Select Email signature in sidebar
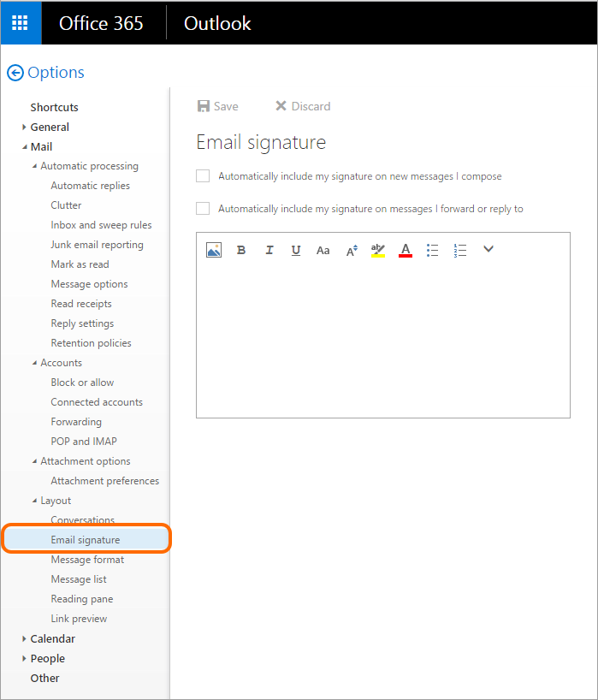 coord(86,540)
